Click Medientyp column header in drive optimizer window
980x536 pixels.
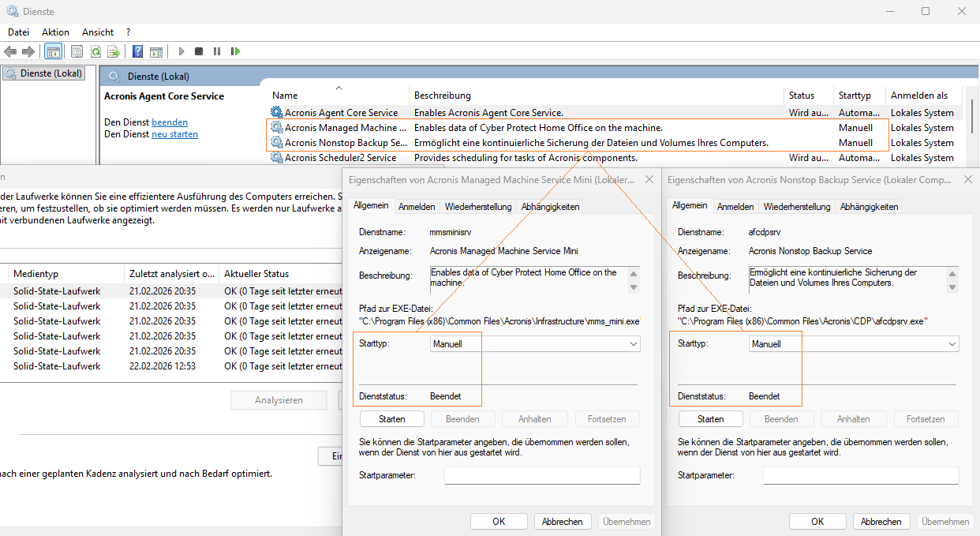pos(65,274)
